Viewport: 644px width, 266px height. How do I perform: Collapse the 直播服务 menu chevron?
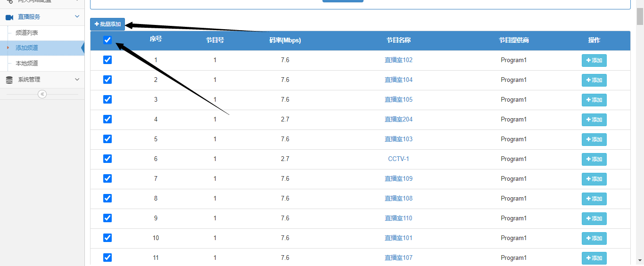(x=77, y=17)
